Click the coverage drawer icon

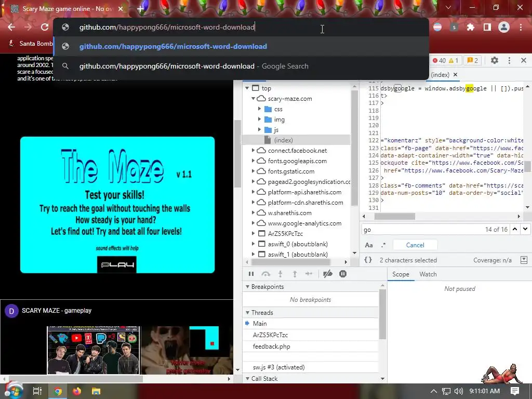coord(524,260)
